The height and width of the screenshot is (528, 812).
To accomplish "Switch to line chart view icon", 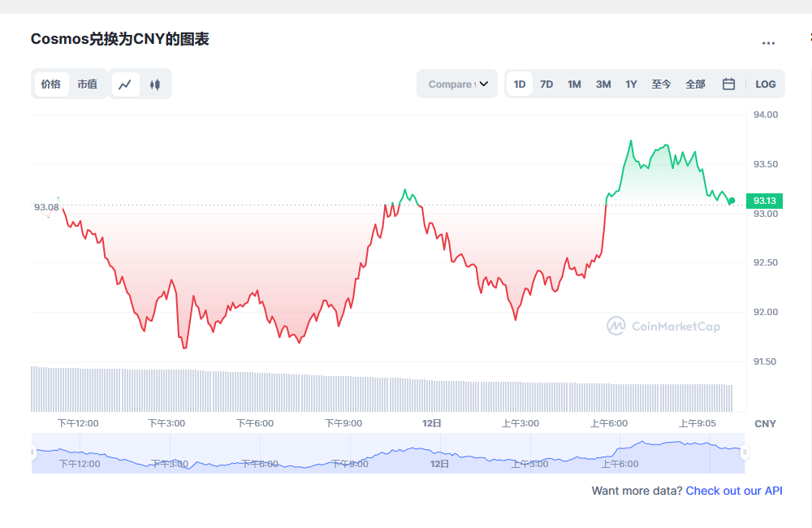I will (125, 84).
